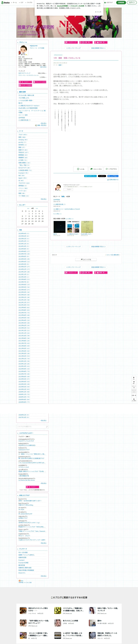Open recommended article バナナもダメ…?
Viewport: 138px width, 644px height.
(73, 610)
